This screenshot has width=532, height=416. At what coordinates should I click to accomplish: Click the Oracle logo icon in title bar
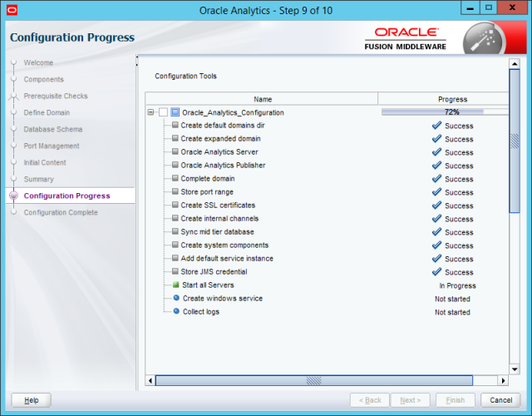click(x=12, y=10)
